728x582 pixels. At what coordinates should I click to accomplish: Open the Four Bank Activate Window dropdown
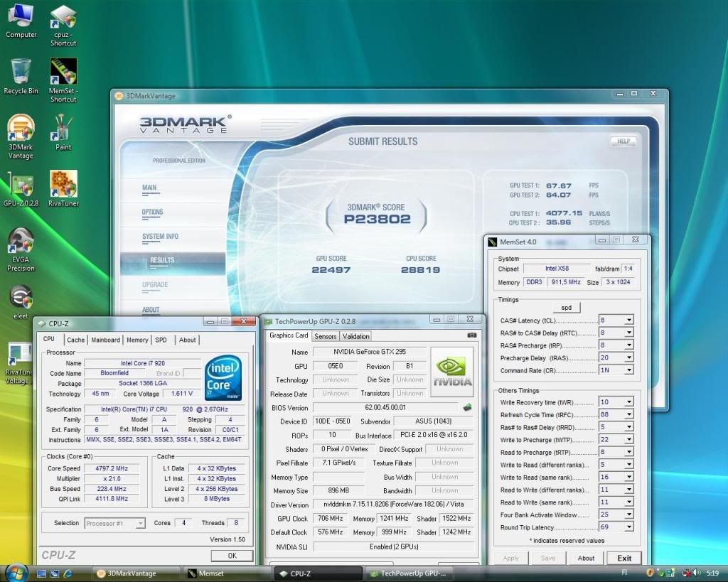click(x=628, y=514)
